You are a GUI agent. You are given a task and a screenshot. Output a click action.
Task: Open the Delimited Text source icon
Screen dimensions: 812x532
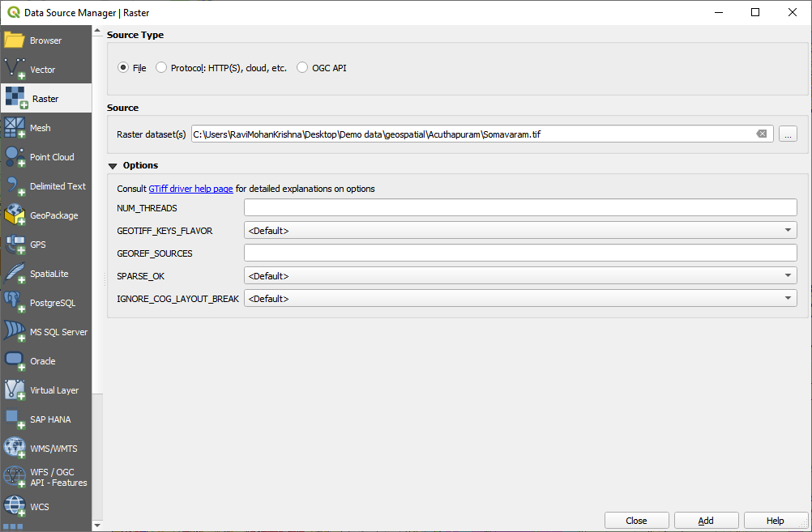15,185
